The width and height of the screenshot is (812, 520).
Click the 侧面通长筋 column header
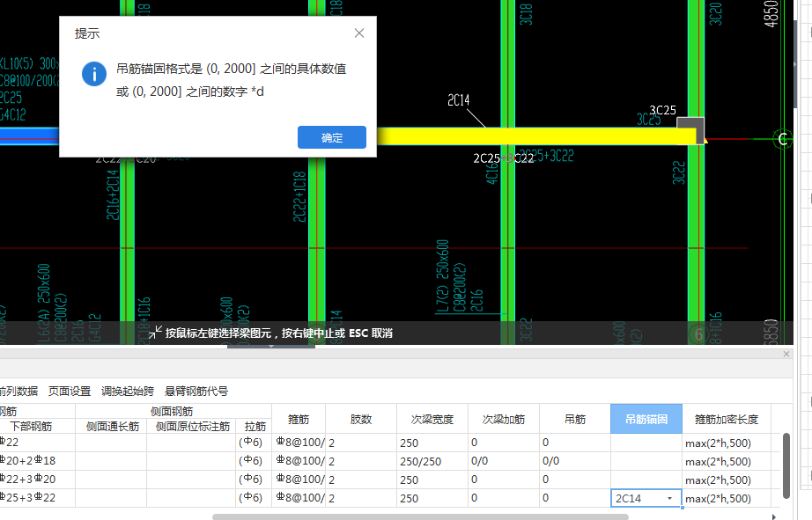112,427
